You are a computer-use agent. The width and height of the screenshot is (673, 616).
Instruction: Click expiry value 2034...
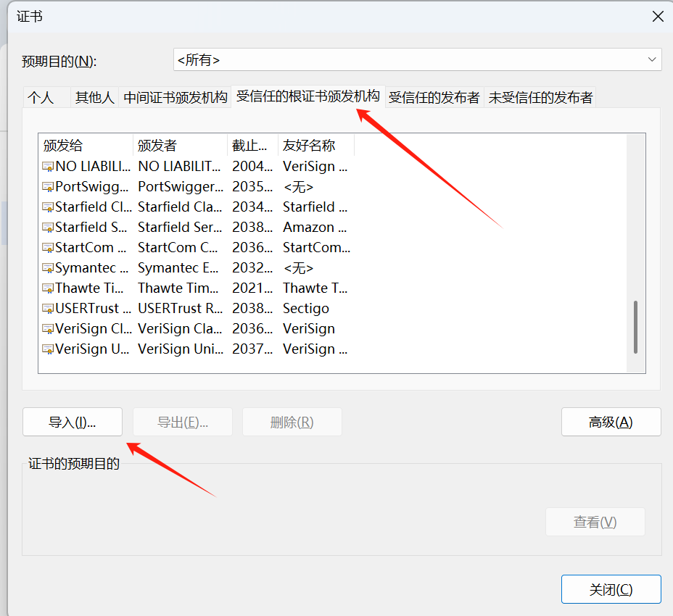pos(252,207)
